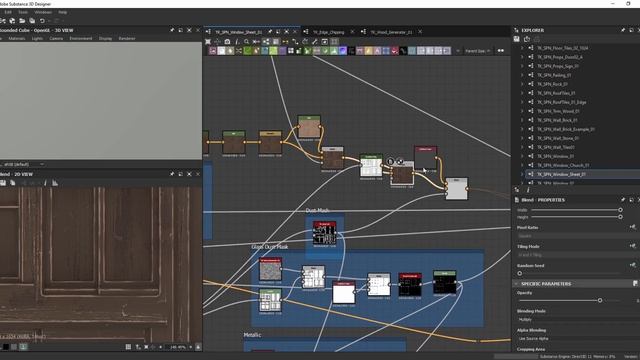Click the save image icon in 2D view toolbar
The height and width of the screenshot is (360, 640).
click(3, 183)
